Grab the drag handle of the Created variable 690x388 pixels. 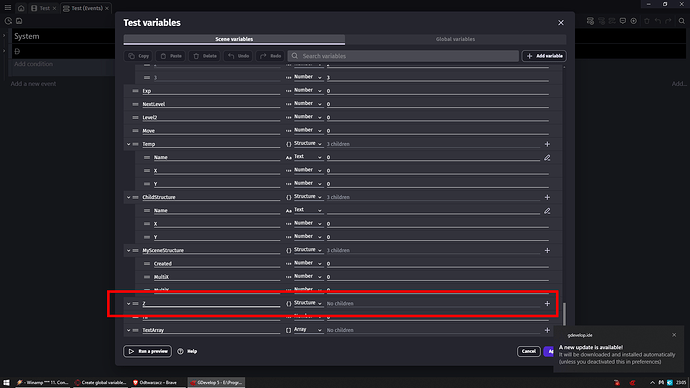point(147,264)
